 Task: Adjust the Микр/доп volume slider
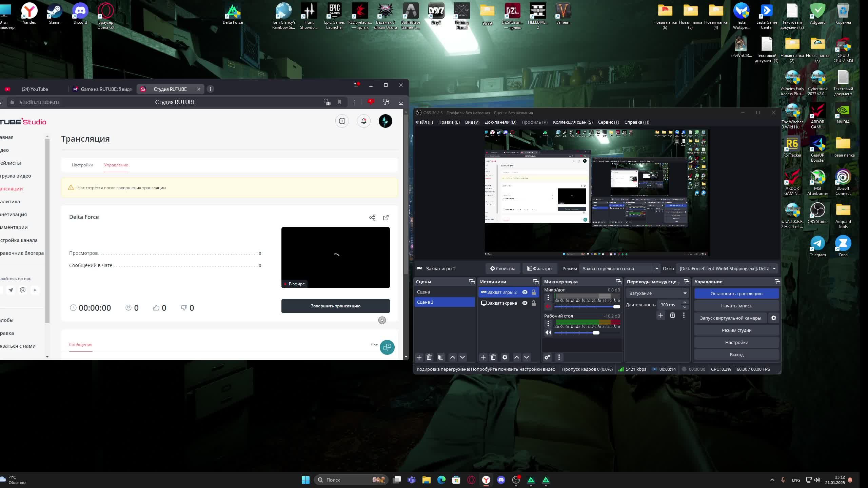587,307
